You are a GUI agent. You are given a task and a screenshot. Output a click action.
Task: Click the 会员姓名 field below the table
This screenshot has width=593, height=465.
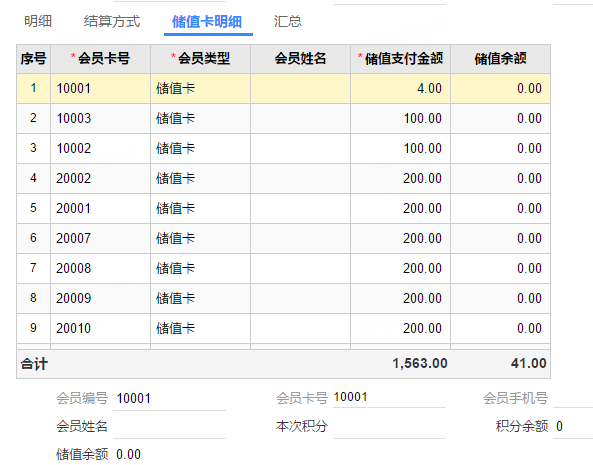[x=169, y=427]
